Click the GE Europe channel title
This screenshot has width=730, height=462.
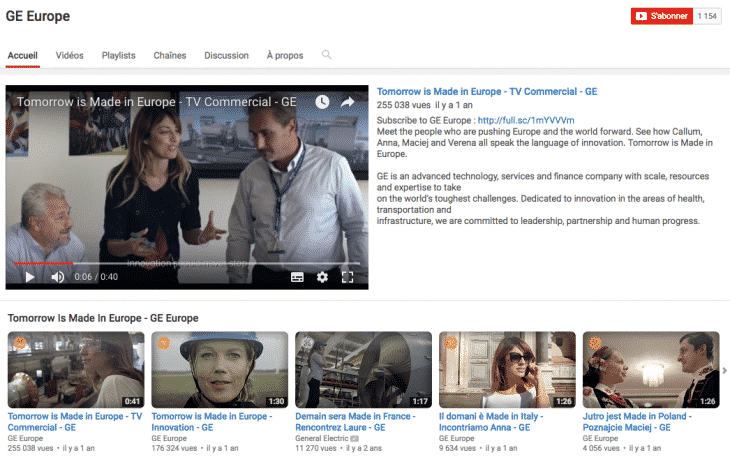coord(38,16)
